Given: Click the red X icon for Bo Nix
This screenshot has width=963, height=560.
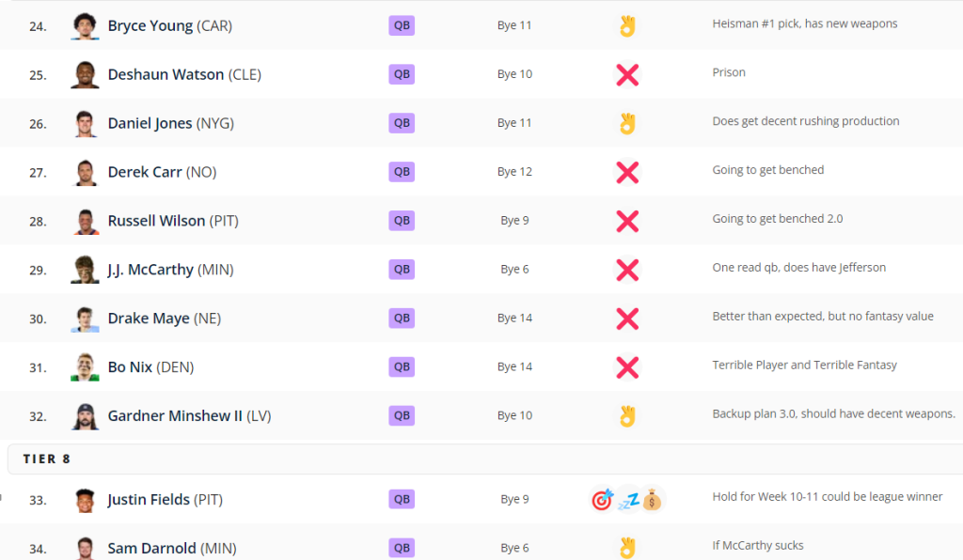Looking at the screenshot, I should [627, 367].
